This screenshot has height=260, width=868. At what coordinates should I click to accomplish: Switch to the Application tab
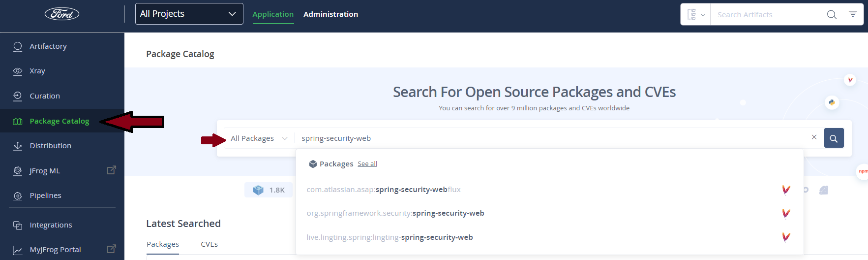273,14
